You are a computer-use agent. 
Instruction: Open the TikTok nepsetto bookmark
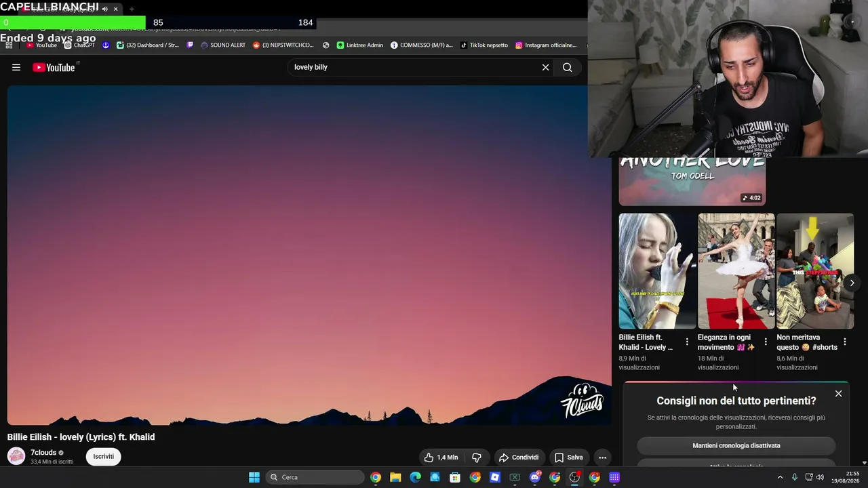[484, 45]
